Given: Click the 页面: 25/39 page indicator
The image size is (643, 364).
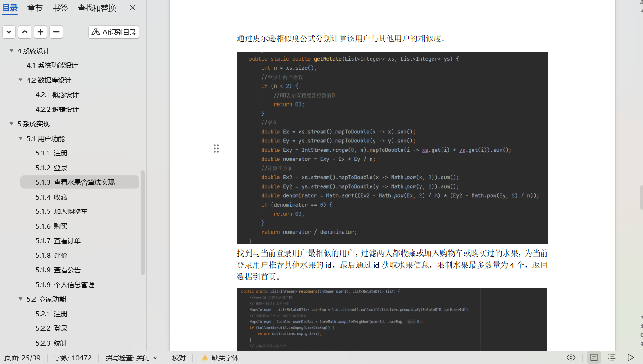Looking at the screenshot, I should pos(22,358).
